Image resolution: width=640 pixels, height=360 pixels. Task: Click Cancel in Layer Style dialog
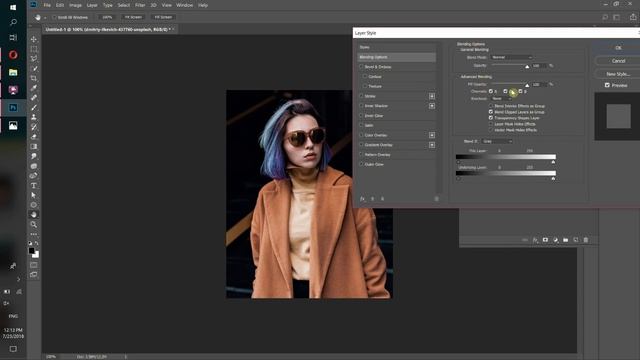[618, 61]
